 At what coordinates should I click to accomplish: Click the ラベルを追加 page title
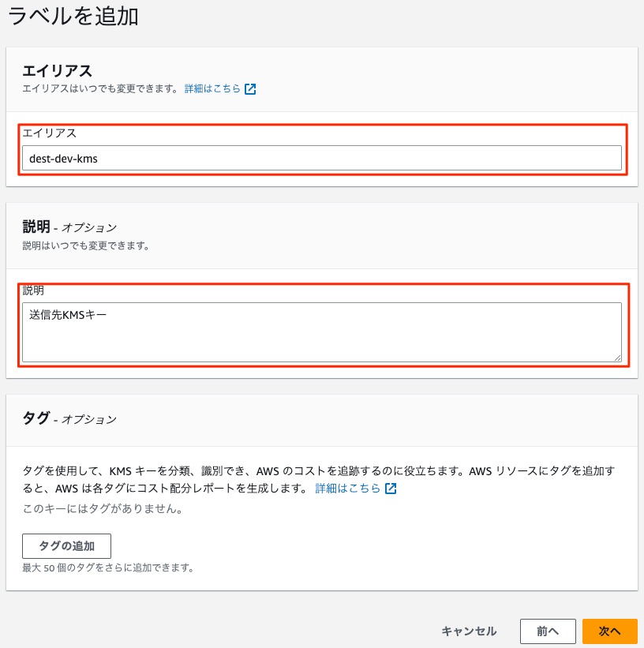click(x=73, y=17)
